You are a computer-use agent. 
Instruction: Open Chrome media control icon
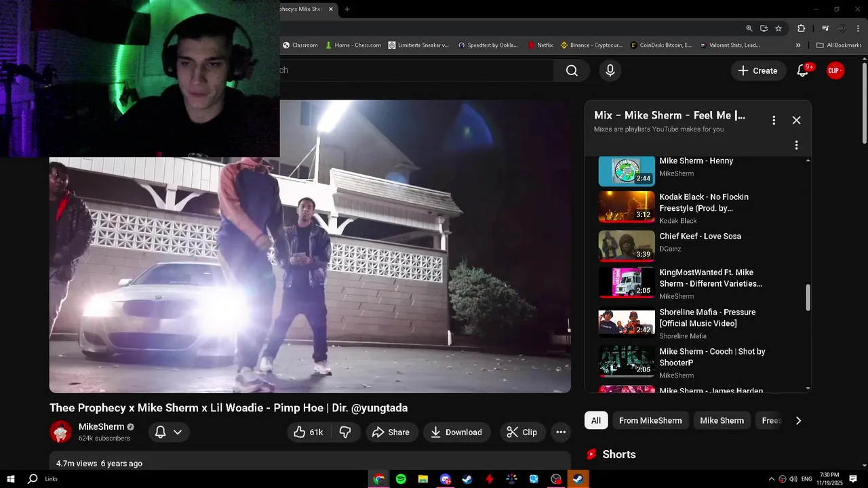click(x=825, y=28)
